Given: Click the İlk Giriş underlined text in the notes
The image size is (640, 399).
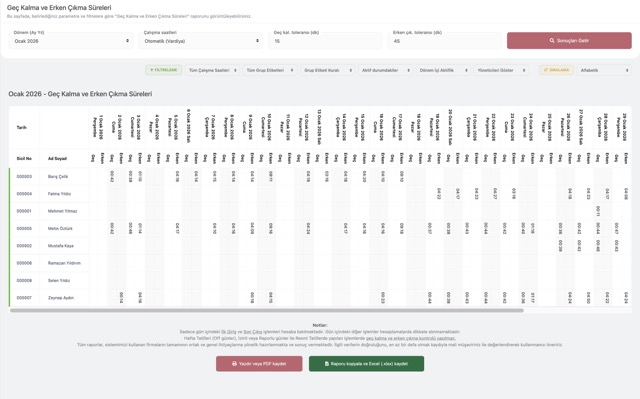Looking at the screenshot, I should (x=229, y=332).
